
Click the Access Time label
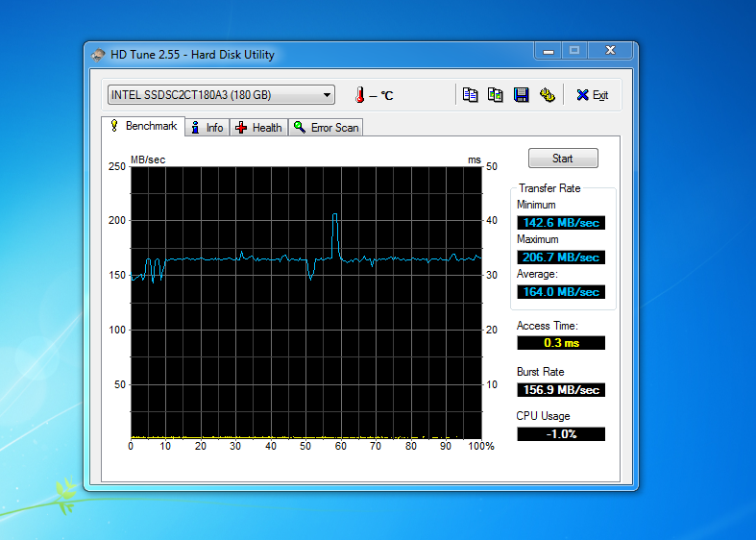click(x=548, y=326)
